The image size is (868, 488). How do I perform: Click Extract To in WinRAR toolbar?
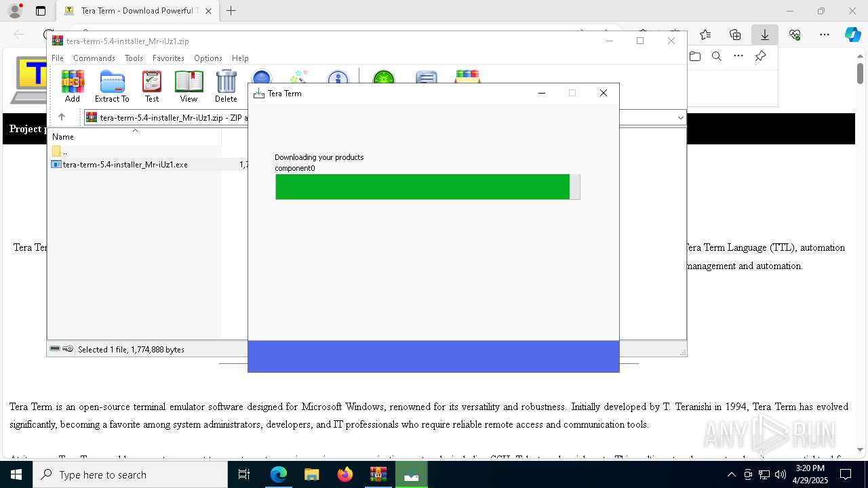pyautogui.click(x=112, y=86)
